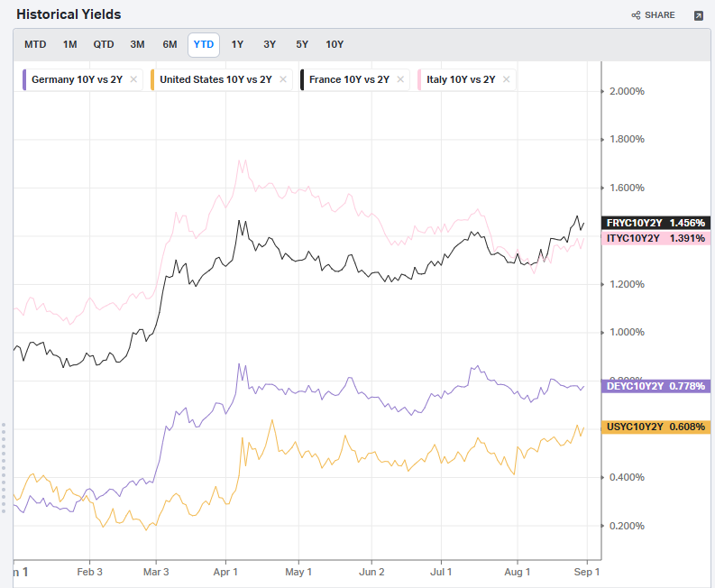715x588 pixels.
Task: Click the 1.800% axis label
Action: coord(627,139)
